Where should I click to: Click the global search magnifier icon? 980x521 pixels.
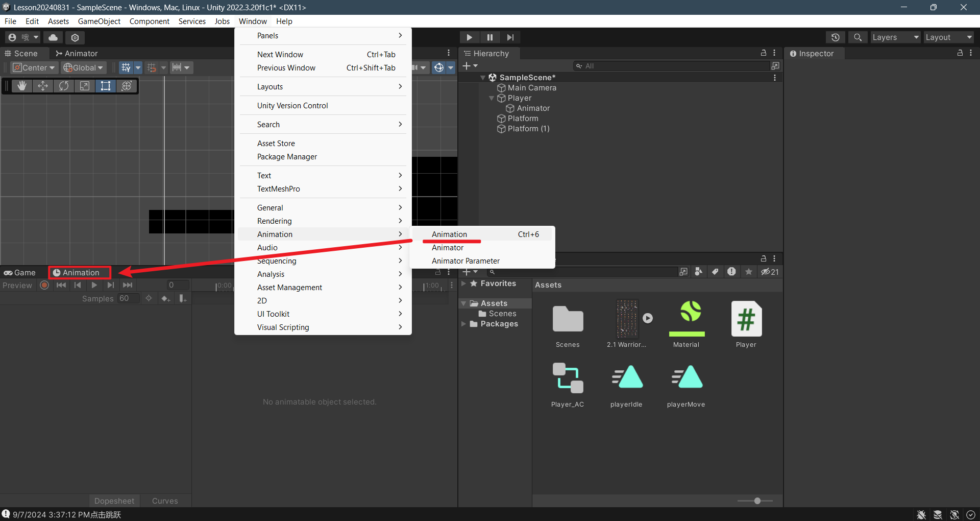tap(857, 37)
